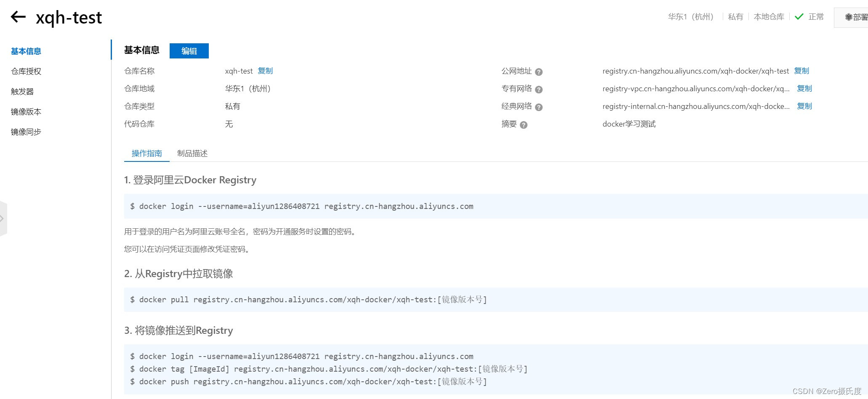Image resolution: width=868 pixels, height=399 pixels.
Task: Click the registry-internal.cn-hangzhou address text
Action: (696, 106)
